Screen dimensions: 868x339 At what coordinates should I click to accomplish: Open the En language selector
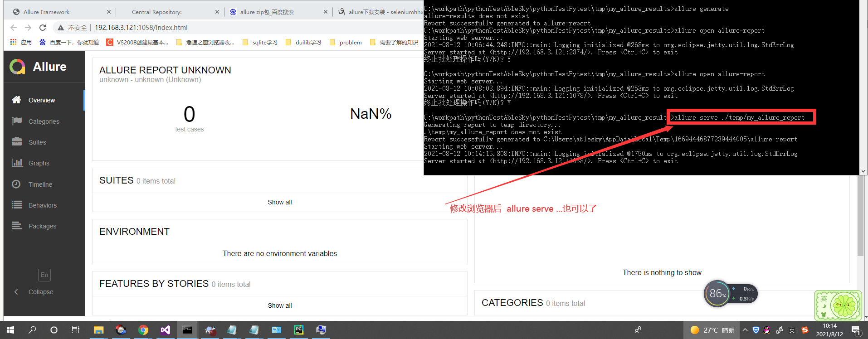(x=44, y=275)
